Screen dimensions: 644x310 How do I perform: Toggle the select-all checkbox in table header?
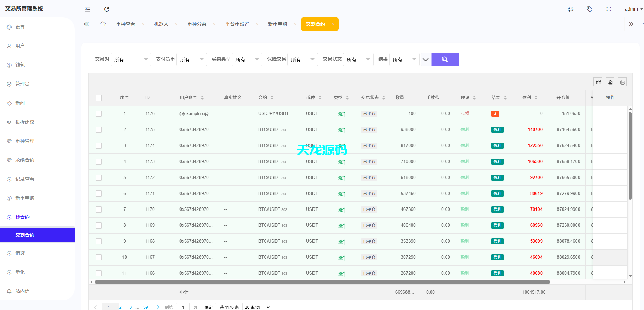(99, 97)
